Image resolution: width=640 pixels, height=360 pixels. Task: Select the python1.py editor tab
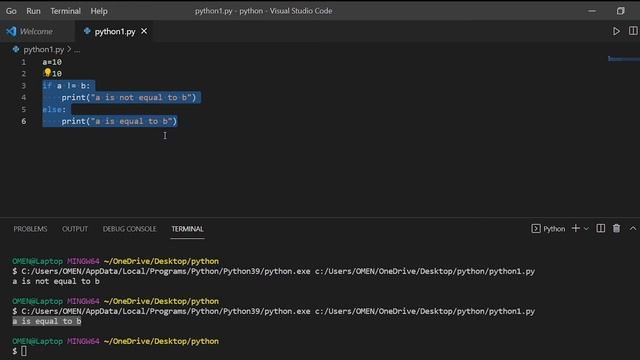click(115, 31)
